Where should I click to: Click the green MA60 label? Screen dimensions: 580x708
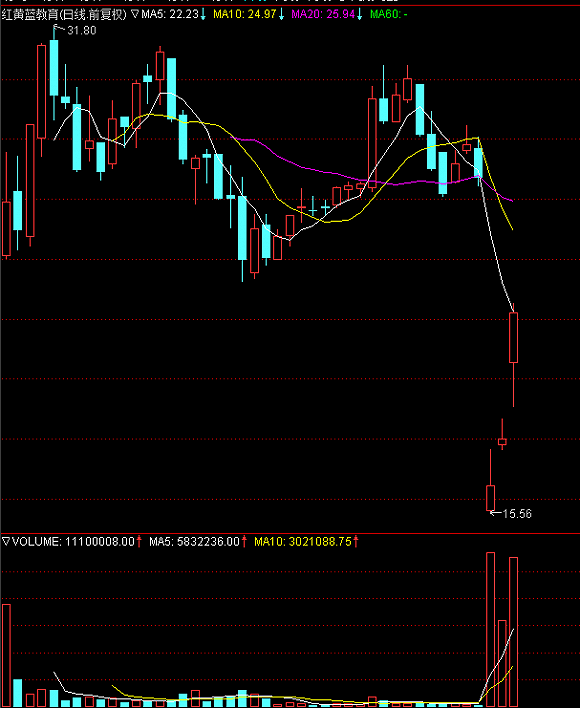point(388,14)
